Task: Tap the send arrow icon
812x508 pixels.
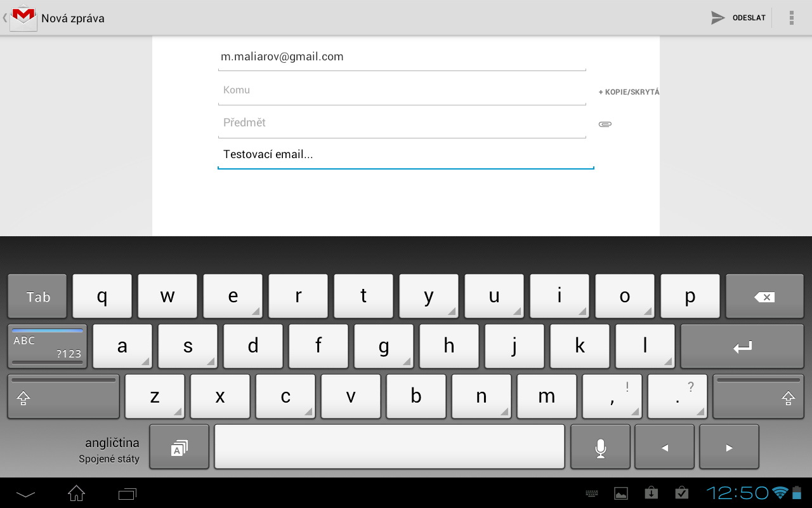Action: [717, 18]
